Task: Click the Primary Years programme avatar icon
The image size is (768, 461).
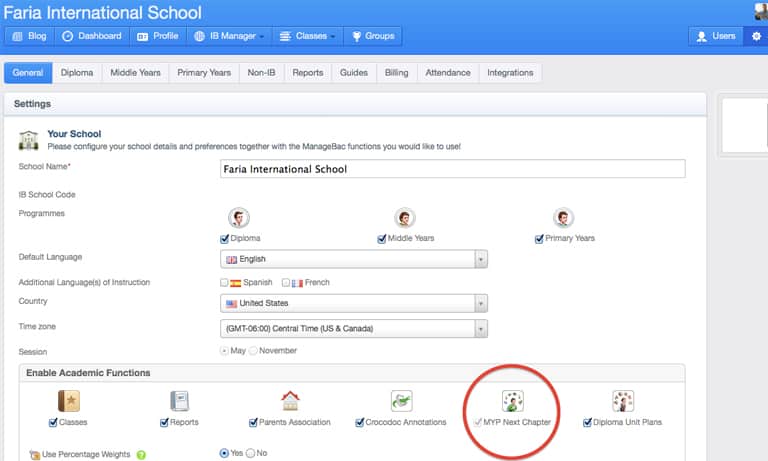Action: pyautogui.click(x=563, y=218)
